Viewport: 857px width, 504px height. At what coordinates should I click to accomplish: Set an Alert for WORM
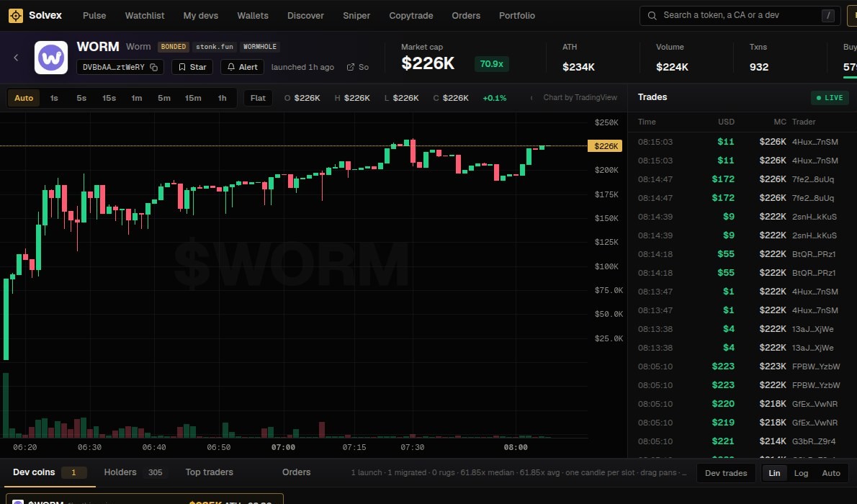[242, 67]
